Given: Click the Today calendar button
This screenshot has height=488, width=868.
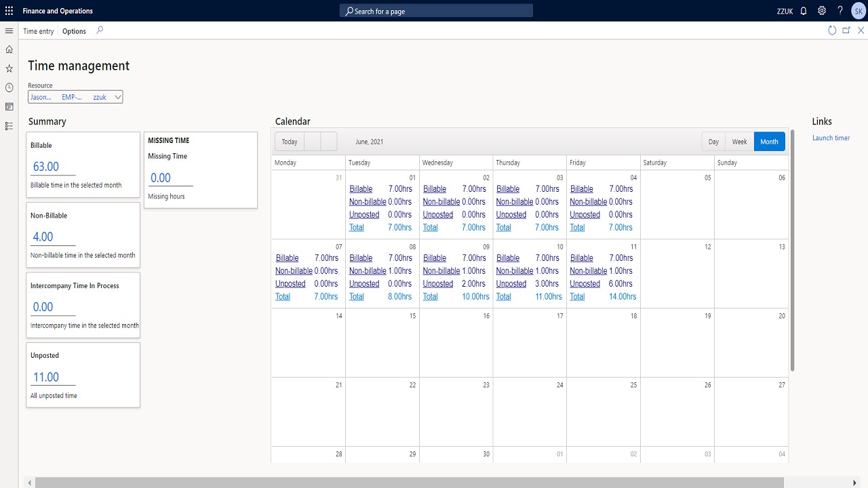Looking at the screenshot, I should point(290,142).
